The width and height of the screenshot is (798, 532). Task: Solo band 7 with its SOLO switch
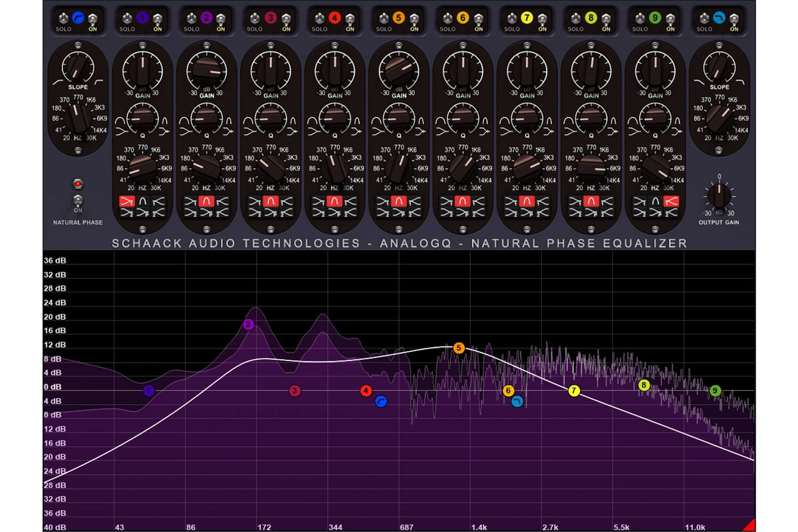click(512, 18)
